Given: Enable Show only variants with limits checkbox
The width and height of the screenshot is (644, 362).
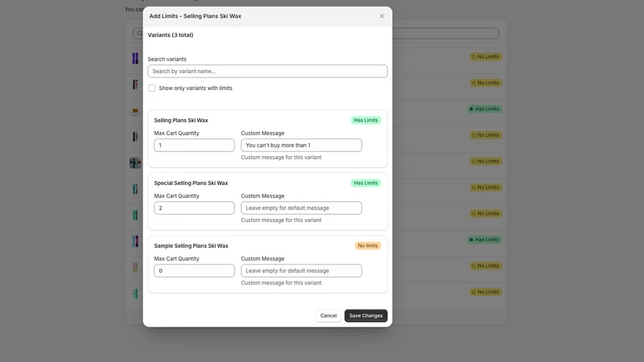Looking at the screenshot, I should pyautogui.click(x=151, y=88).
